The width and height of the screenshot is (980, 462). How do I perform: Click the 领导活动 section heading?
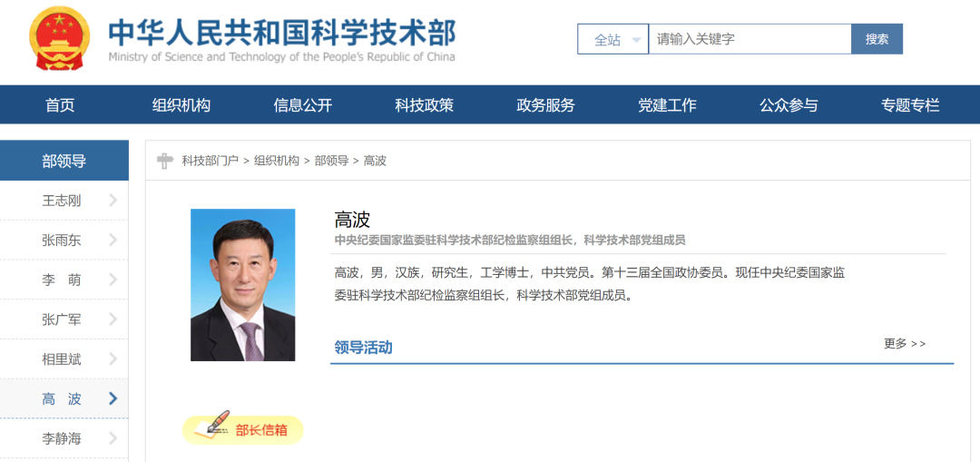pos(363,348)
